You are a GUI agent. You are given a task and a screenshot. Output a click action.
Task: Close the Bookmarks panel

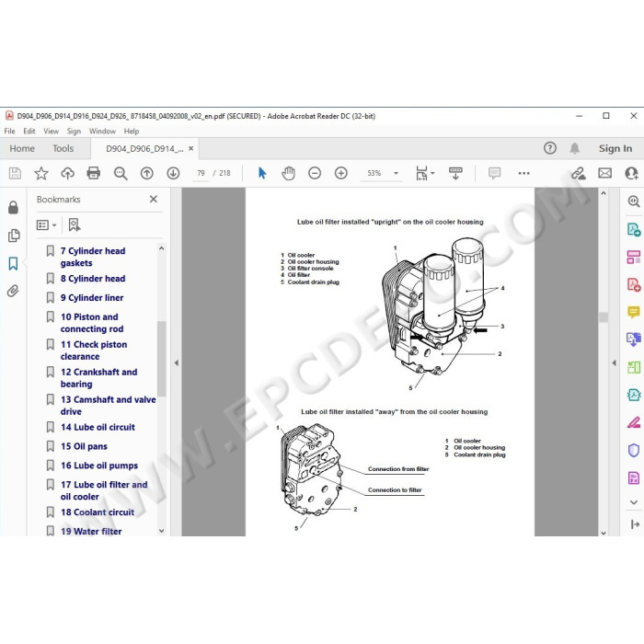(154, 200)
